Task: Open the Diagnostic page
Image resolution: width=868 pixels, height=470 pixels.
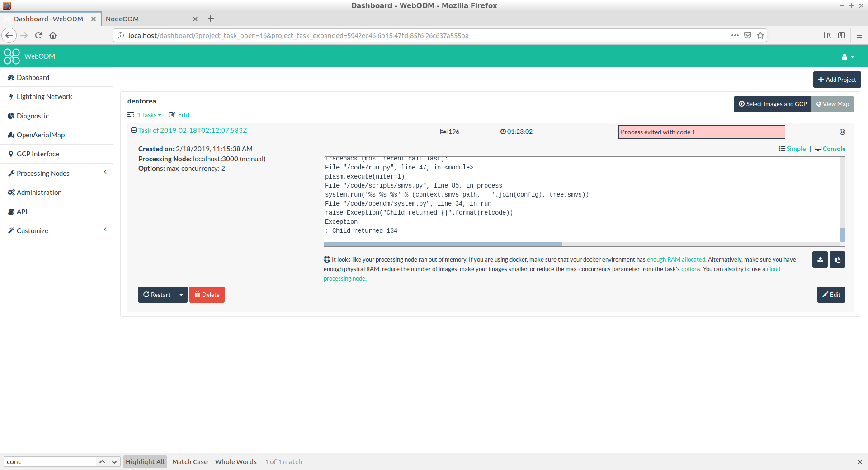Action: point(32,116)
